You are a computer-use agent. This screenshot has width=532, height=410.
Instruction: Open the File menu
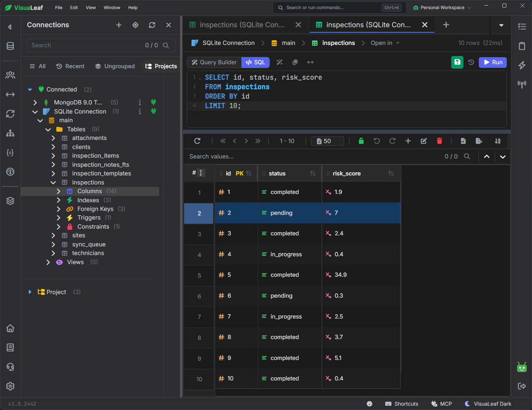tap(59, 7)
